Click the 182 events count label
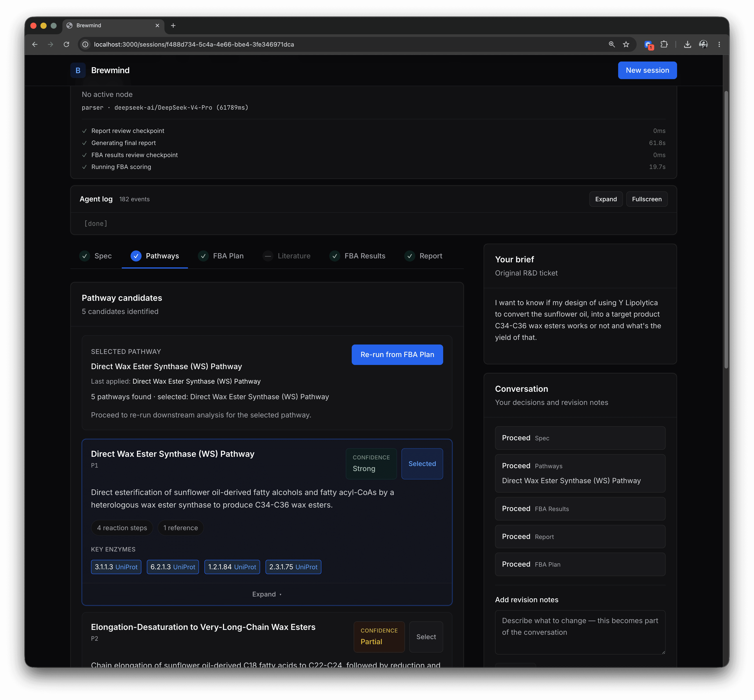 pyautogui.click(x=134, y=199)
